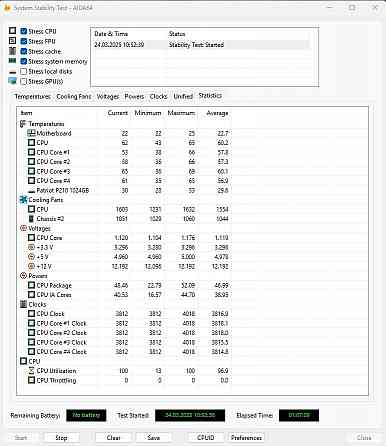Open the Preferences dialog
Viewport: 386px width, 446px height.
click(246, 438)
